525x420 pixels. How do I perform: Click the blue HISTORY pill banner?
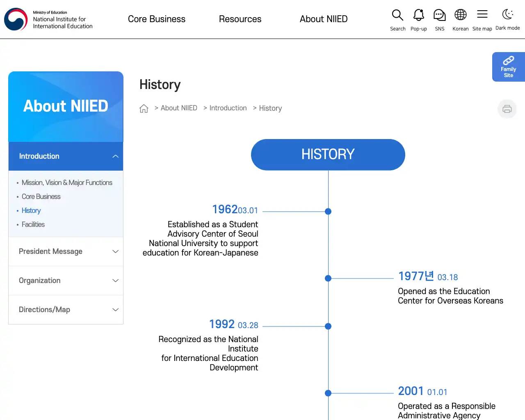(x=328, y=155)
